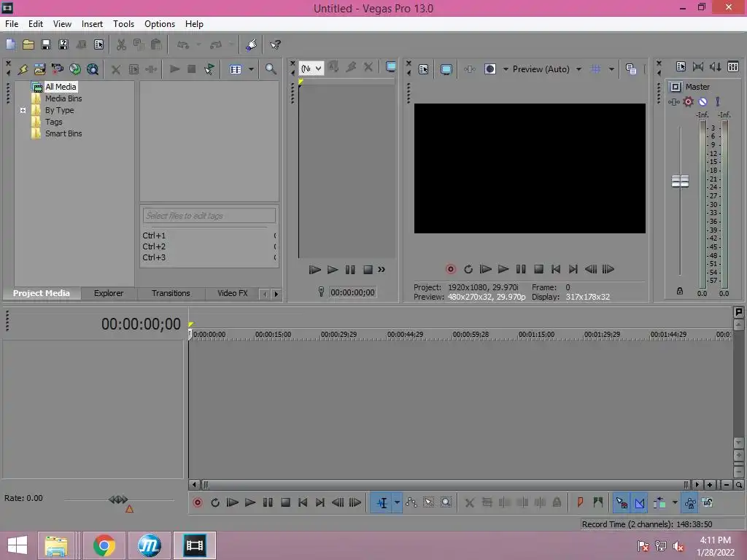Select the Smart Bins folder
Screen dimensions: 747x560
click(x=63, y=134)
